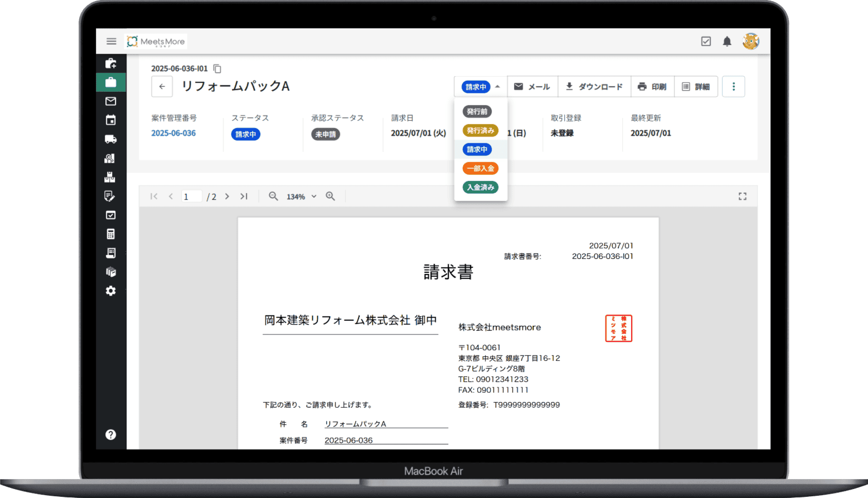
Task: Open the hamburger menu
Action: (111, 41)
